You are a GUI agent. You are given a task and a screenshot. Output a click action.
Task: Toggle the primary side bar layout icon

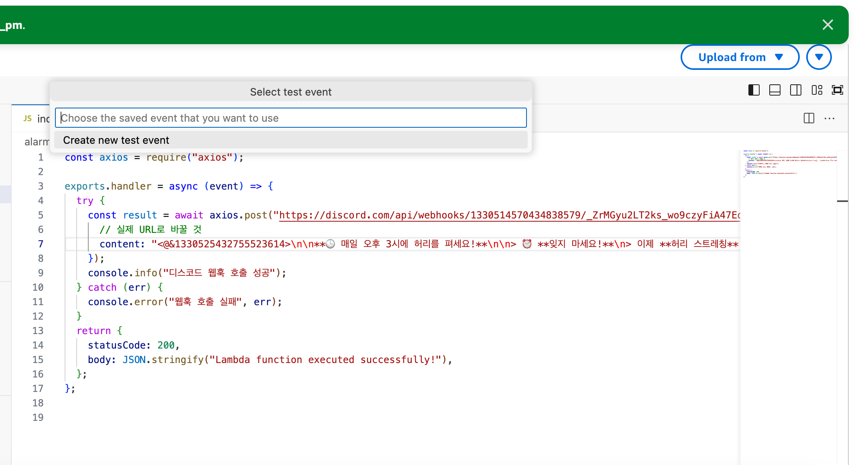pos(754,90)
